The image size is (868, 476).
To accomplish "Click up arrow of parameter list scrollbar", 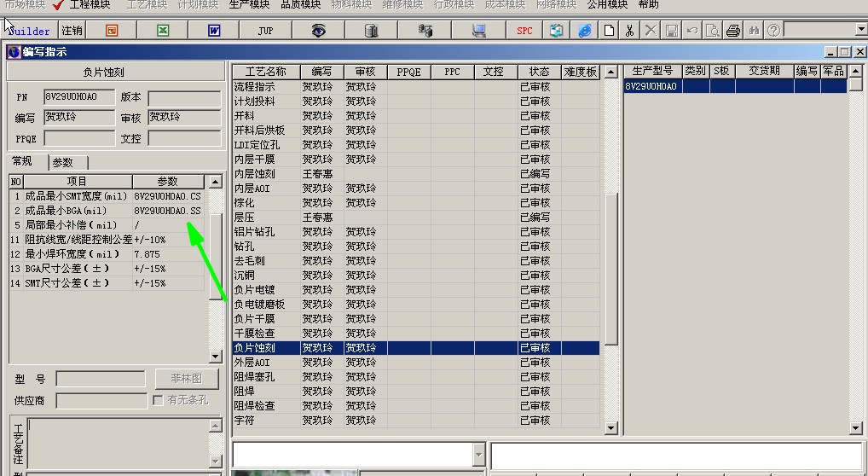I will coord(216,181).
